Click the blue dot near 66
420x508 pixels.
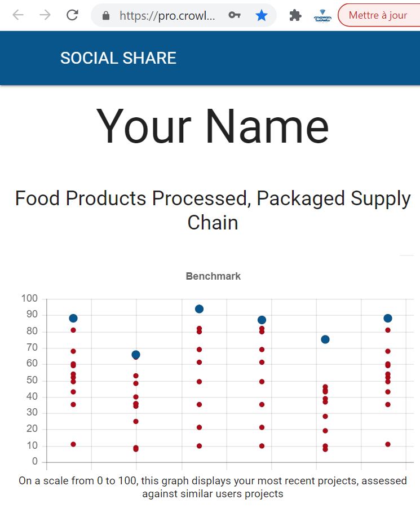pyautogui.click(x=136, y=355)
